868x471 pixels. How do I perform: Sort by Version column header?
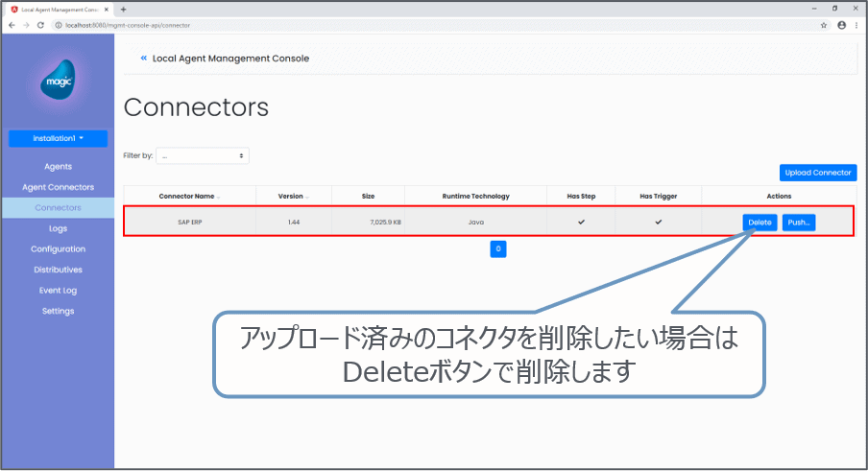click(293, 196)
